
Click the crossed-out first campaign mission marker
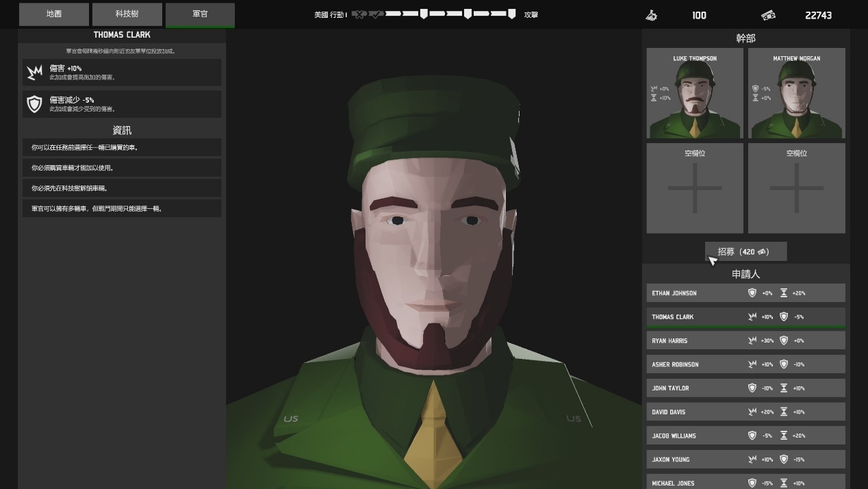(x=359, y=14)
